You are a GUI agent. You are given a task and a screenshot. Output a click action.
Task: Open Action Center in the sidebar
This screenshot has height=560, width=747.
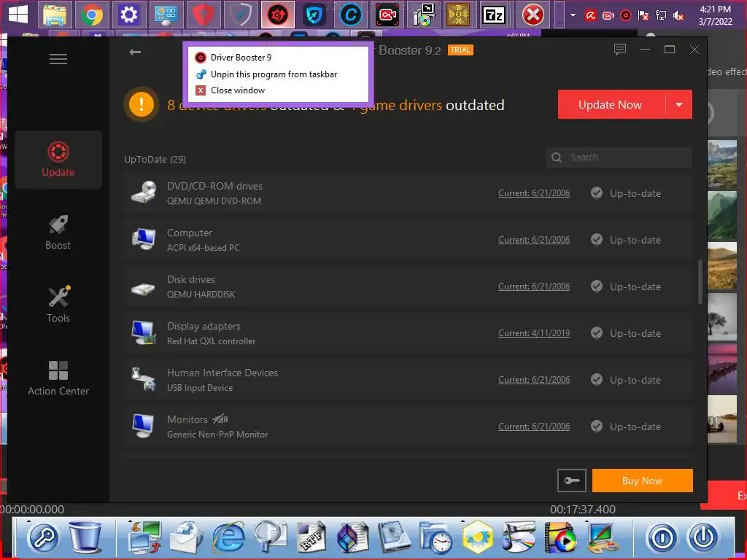tap(58, 378)
